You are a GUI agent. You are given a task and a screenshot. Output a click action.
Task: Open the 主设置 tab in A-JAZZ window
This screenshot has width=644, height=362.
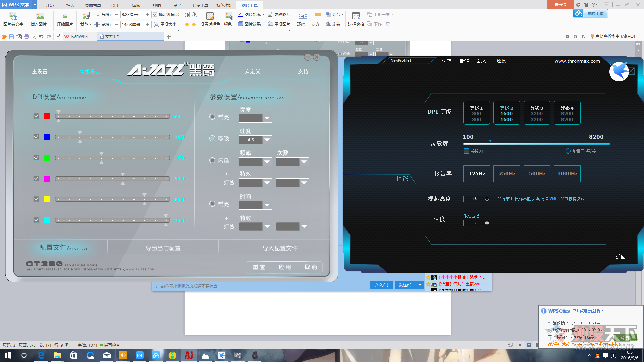[x=40, y=71]
